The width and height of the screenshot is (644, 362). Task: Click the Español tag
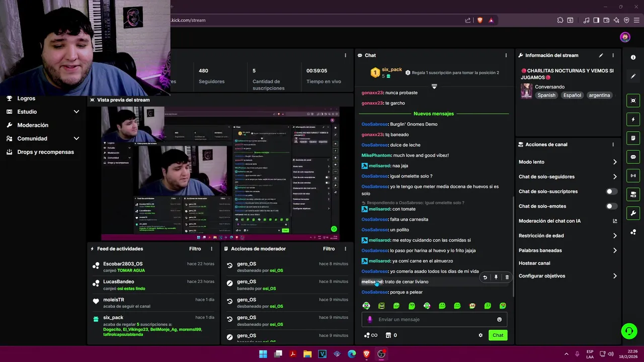pos(572,95)
